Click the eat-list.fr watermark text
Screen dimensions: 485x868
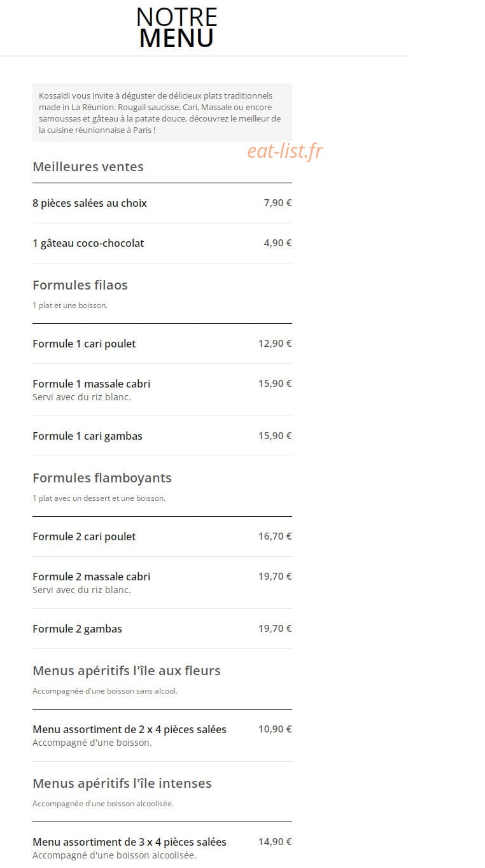(285, 151)
